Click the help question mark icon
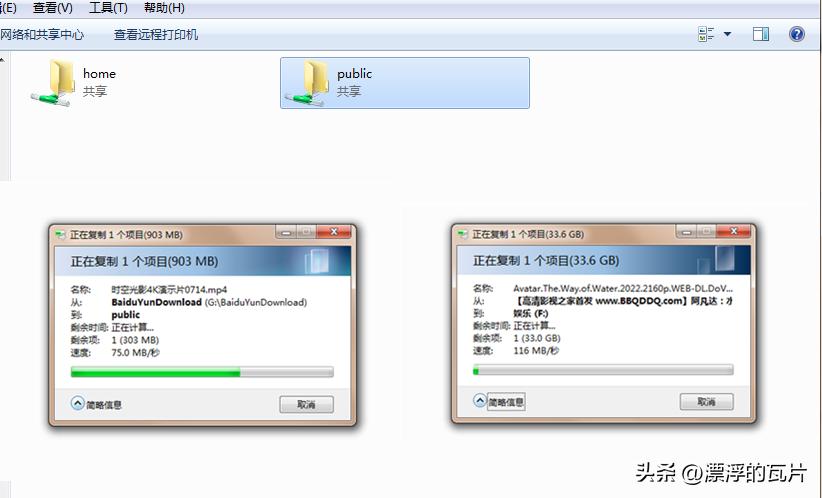This screenshot has width=822, height=498. 796,34
